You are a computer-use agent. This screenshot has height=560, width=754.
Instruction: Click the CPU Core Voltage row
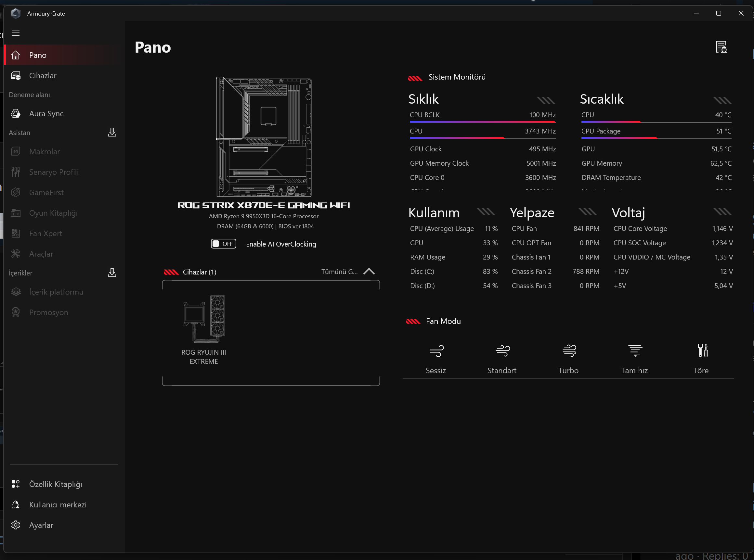[673, 229]
